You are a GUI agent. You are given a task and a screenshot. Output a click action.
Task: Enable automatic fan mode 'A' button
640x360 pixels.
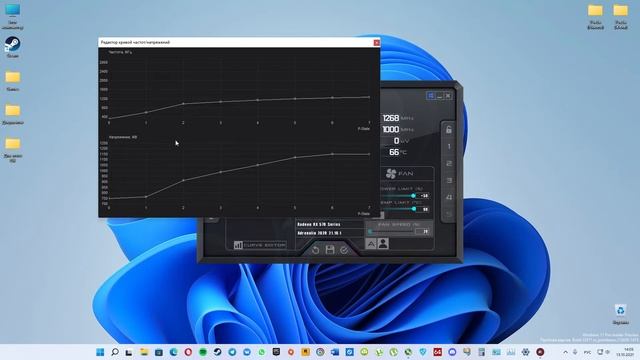[x=371, y=244]
